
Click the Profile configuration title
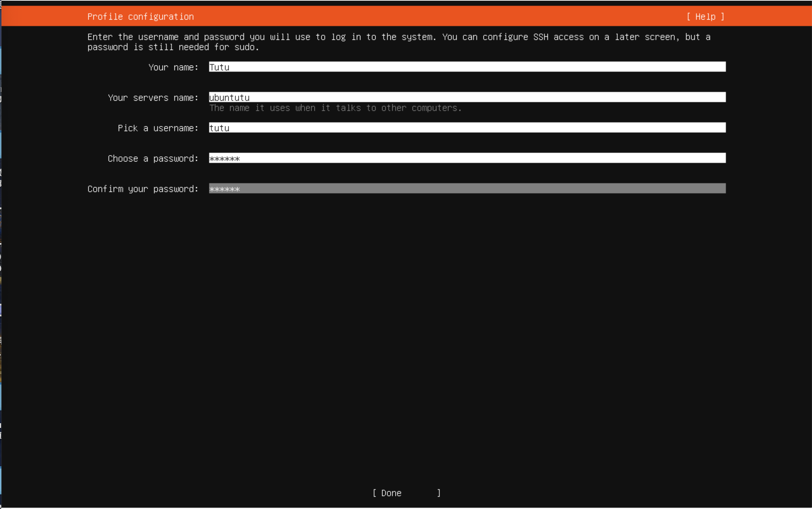pos(140,17)
